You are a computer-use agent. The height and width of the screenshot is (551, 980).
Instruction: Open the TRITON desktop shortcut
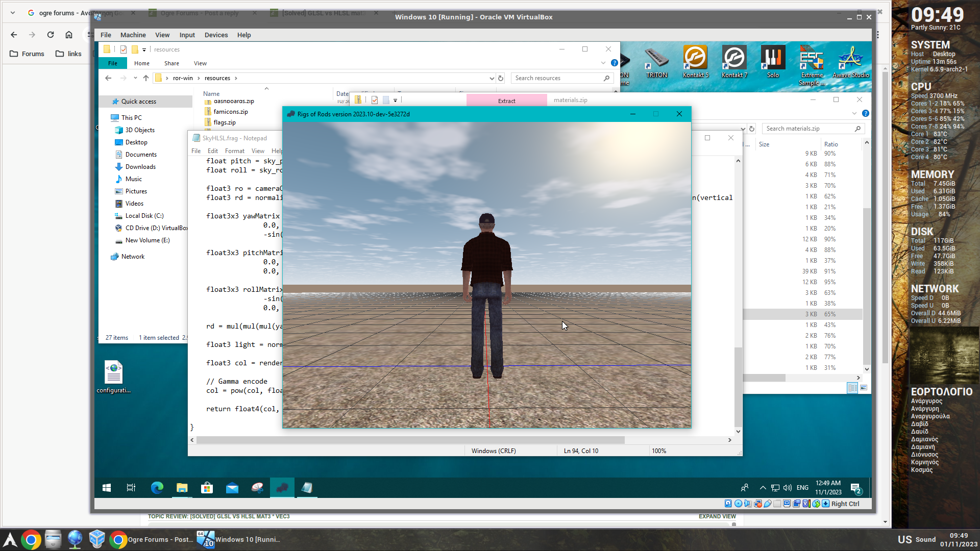[x=656, y=62]
